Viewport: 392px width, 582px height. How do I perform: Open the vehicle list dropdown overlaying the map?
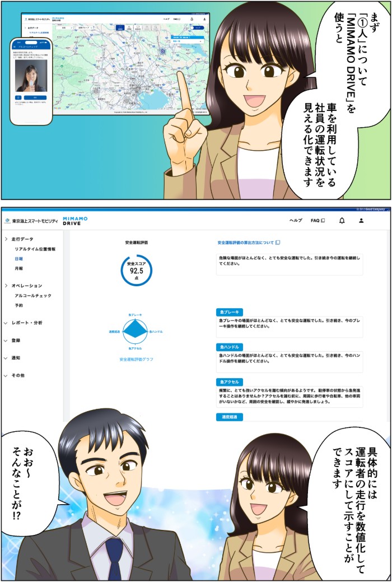pyautogui.click(x=187, y=41)
